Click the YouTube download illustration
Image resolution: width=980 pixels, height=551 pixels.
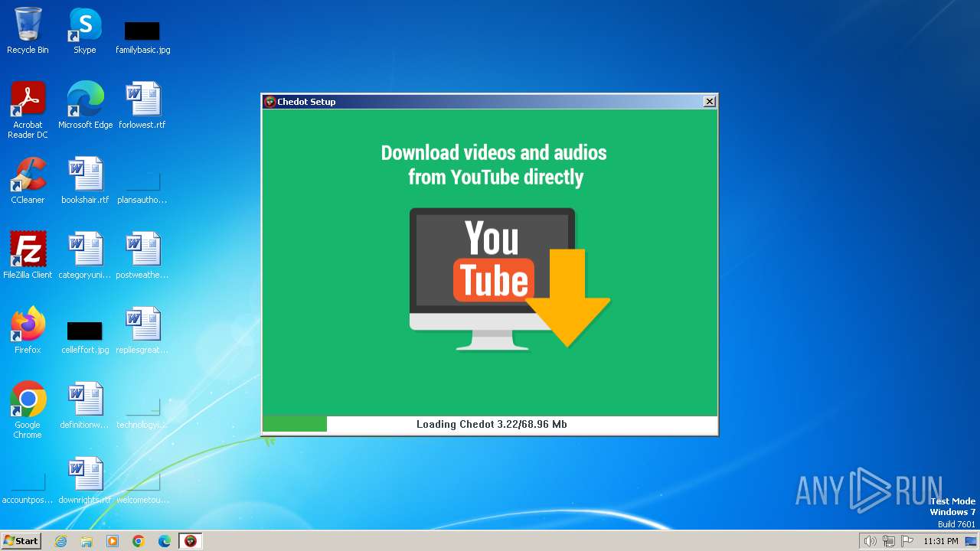pos(509,279)
